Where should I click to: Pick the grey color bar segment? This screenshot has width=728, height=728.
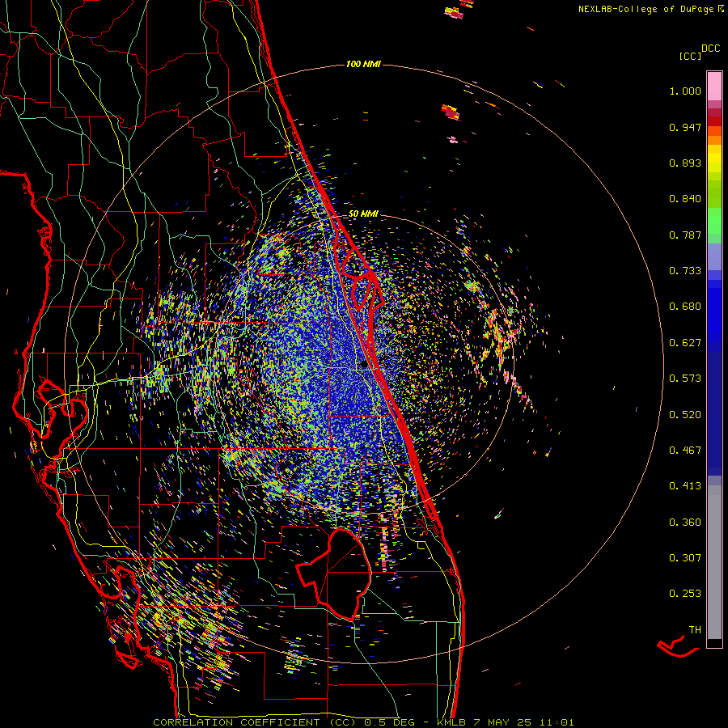coord(714,562)
